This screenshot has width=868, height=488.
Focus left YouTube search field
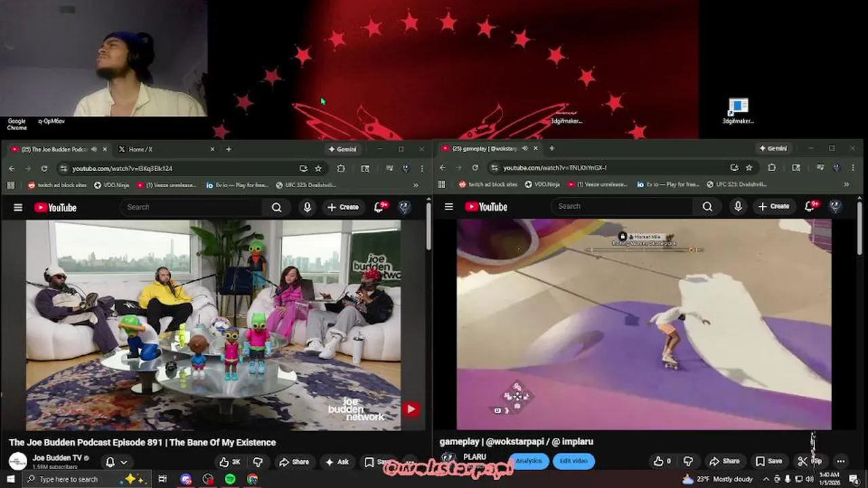pyautogui.click(x=191, y=207)
